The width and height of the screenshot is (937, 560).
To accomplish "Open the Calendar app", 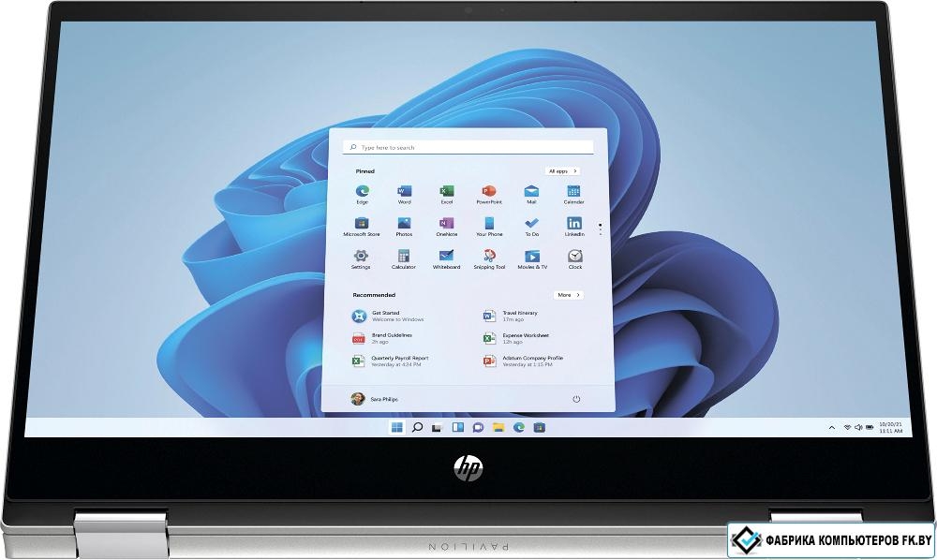I will (x=573, y=194).
